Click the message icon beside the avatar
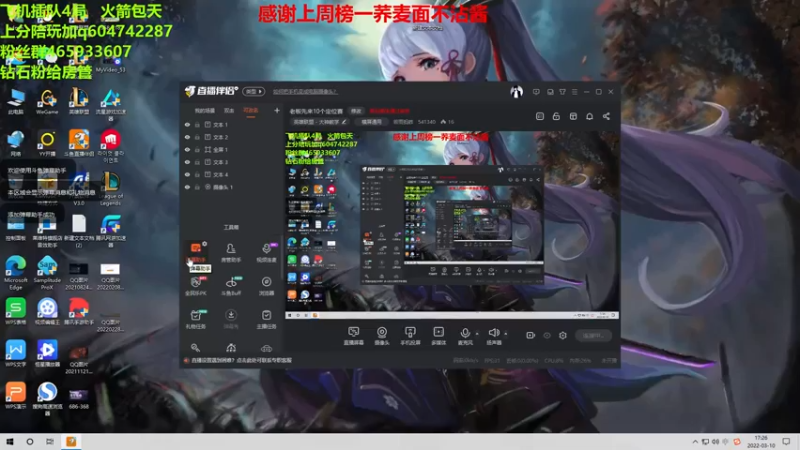Screen dimensions: 800x450 (x=536, y=92)
